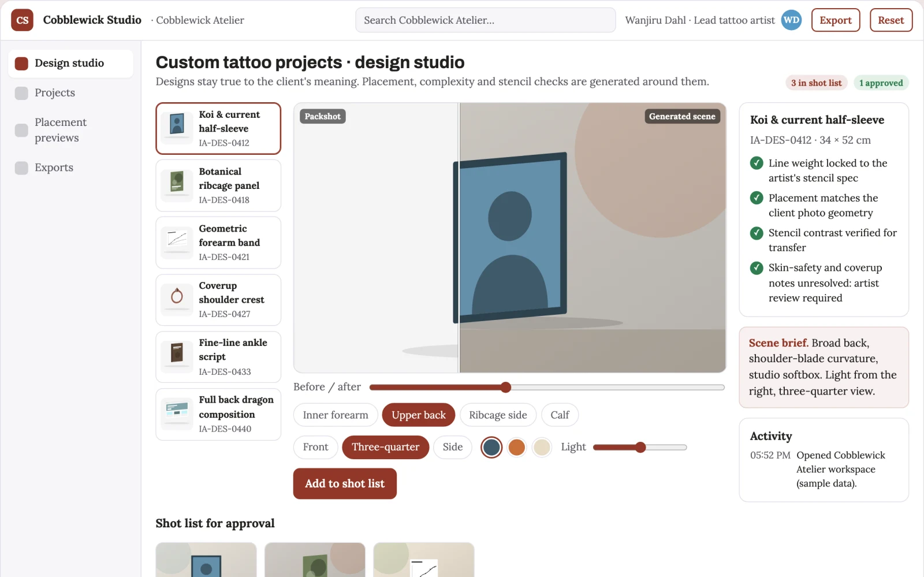
Task: Click the check icon beside Skin-safety and coverup
Action: (757, 268)
